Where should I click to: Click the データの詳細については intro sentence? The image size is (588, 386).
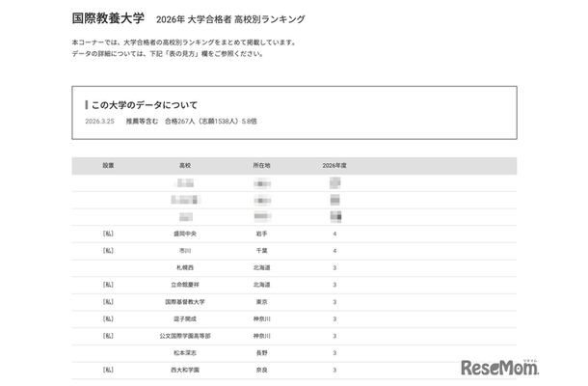click(x=168, y=54)
